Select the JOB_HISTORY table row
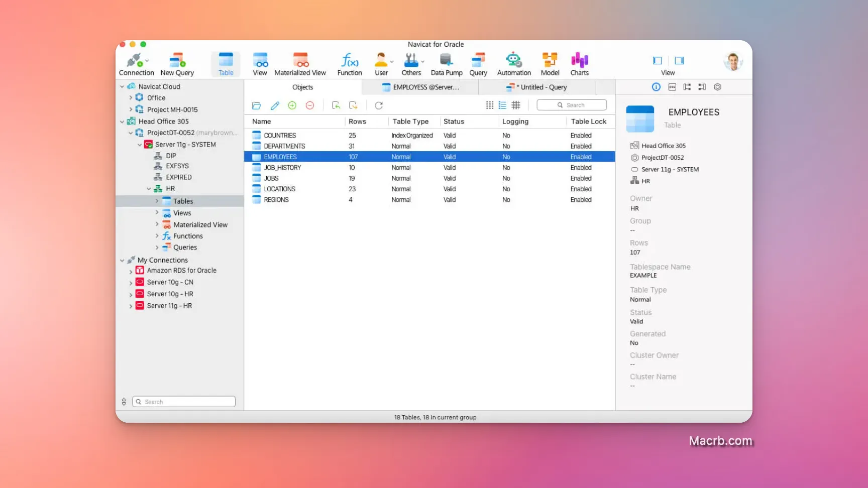The width and height of the screenshot is (868, 488). pyautogui.click(x=429, y=168)
